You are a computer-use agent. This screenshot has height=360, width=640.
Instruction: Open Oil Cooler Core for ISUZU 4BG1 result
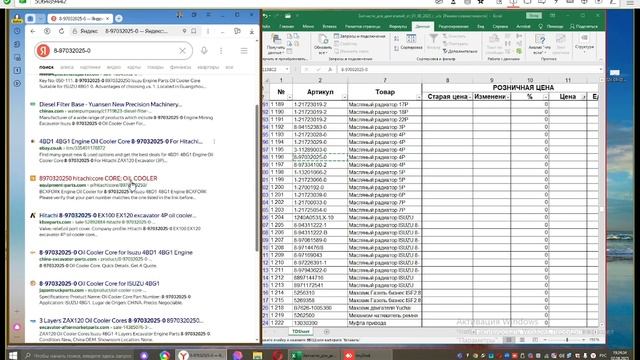point(99,283)
